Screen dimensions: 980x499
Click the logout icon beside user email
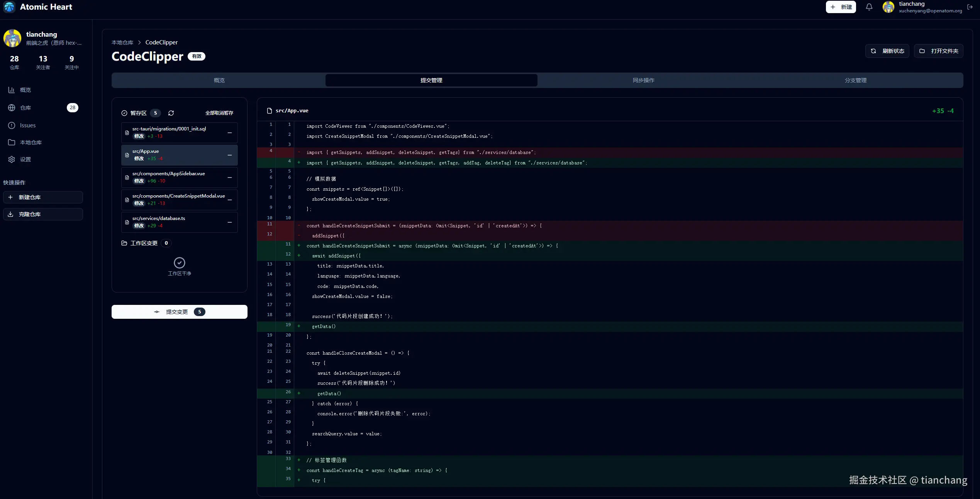point(970,7)
